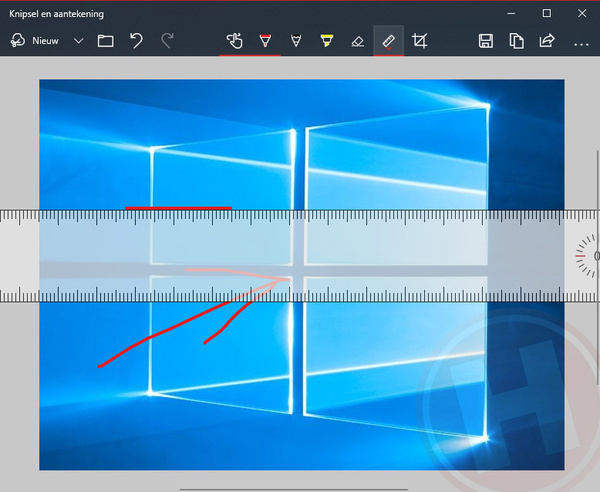Select the eraser tool

point(357,41)
